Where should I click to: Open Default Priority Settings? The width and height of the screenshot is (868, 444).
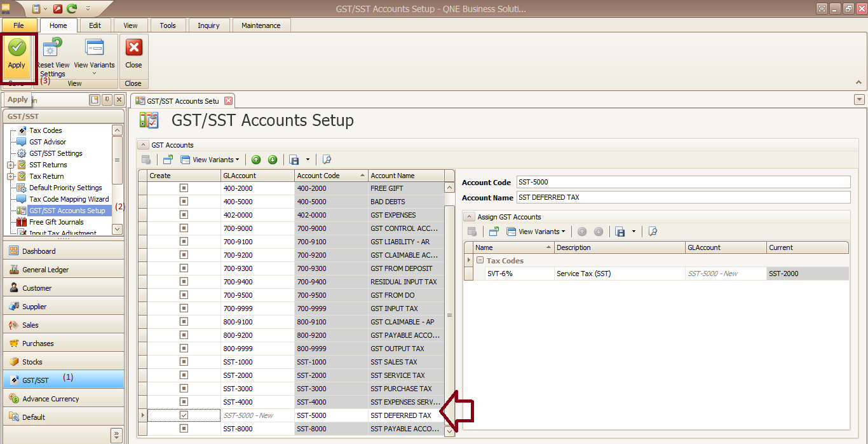pos(65,188)
